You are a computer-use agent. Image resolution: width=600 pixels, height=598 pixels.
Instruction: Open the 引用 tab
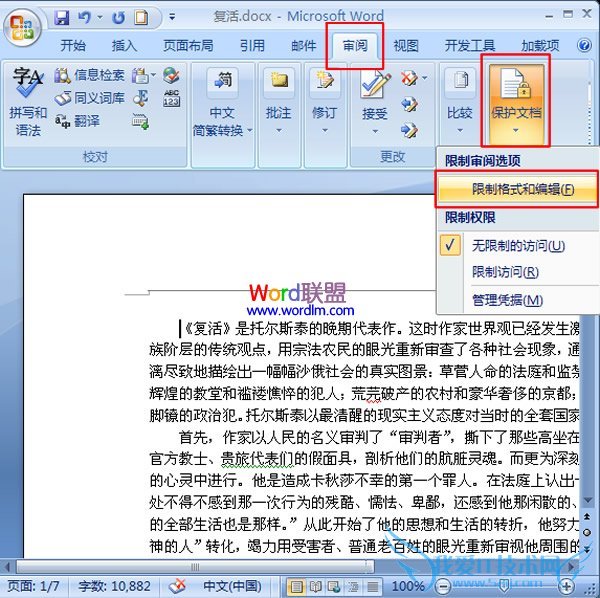[x=252, y=46]
